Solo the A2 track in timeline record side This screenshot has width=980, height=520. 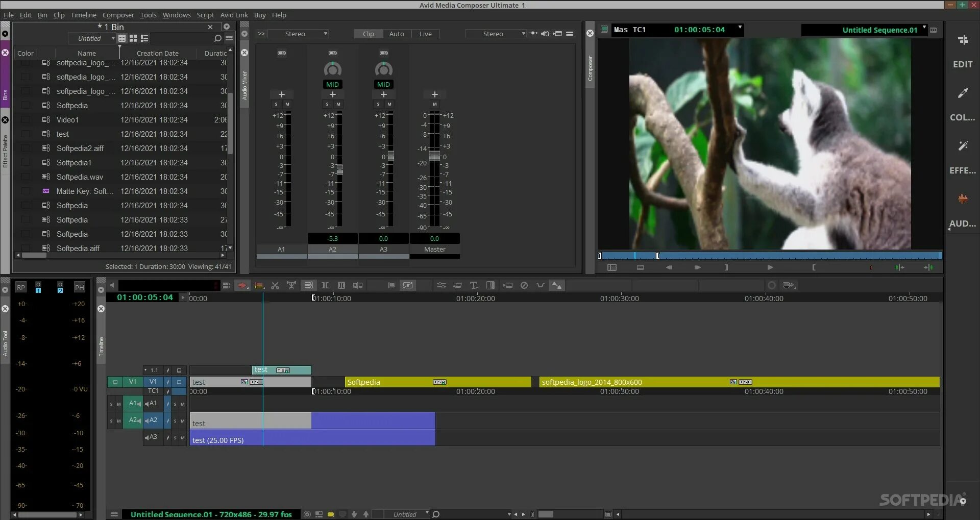pyautogui.click(x=175, y=421)
